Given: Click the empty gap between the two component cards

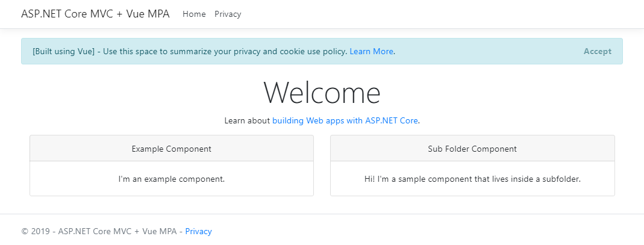Looking at the screenshot, I should tap(322, 166).
